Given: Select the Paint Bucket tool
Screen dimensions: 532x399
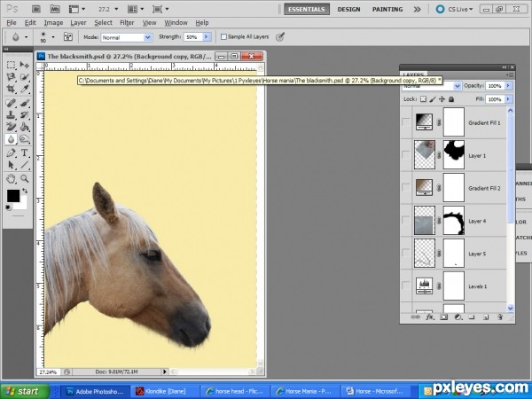Looking at the screenshot, I should click(x=25, y=127).
